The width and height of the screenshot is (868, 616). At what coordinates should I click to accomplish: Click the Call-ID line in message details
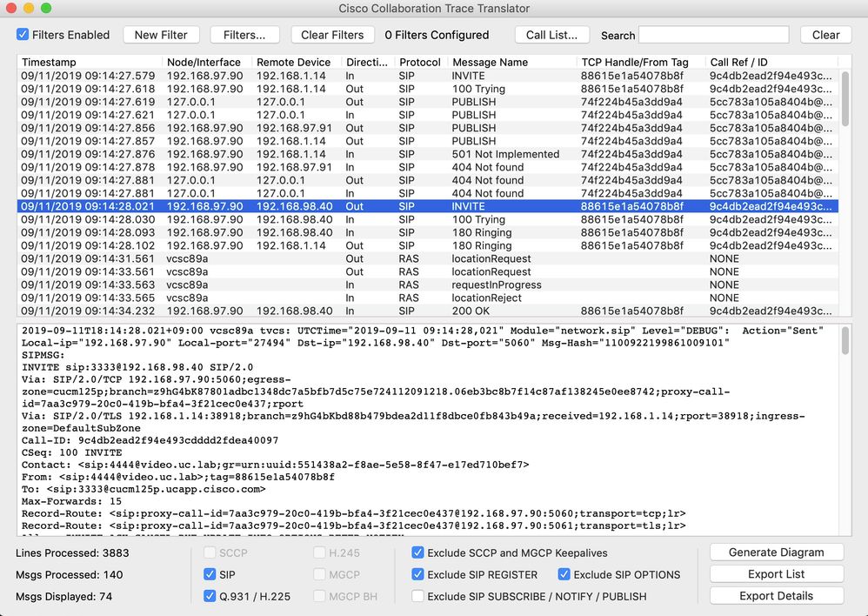(x=150, y=440)
